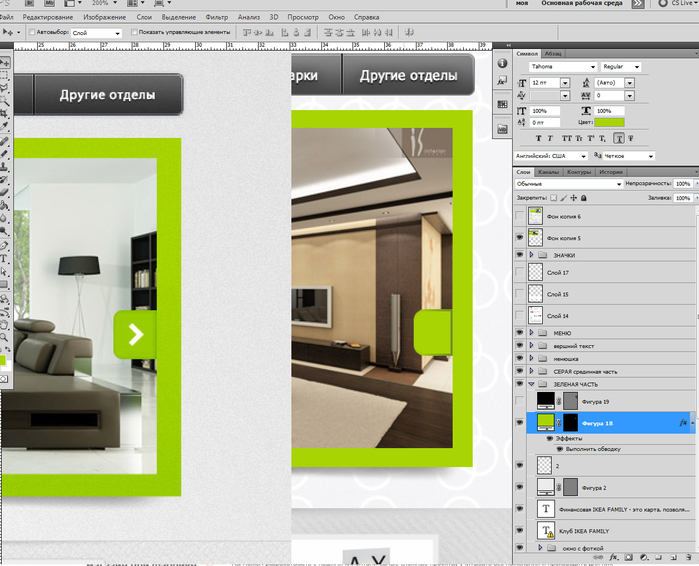Open the Mini Bridge panel icon
This screenshot has height=566, width=699.
[502, 129]
